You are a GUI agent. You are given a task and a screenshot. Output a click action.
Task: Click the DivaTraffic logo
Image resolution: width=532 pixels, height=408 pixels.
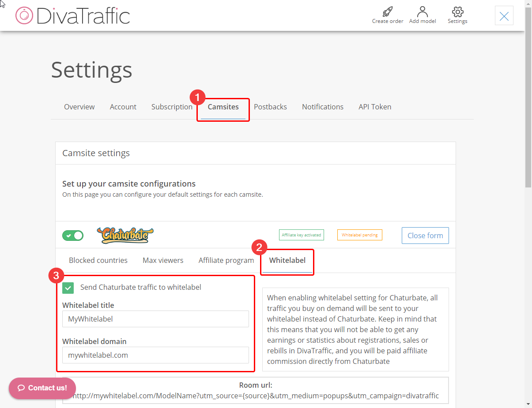point(73,16)
